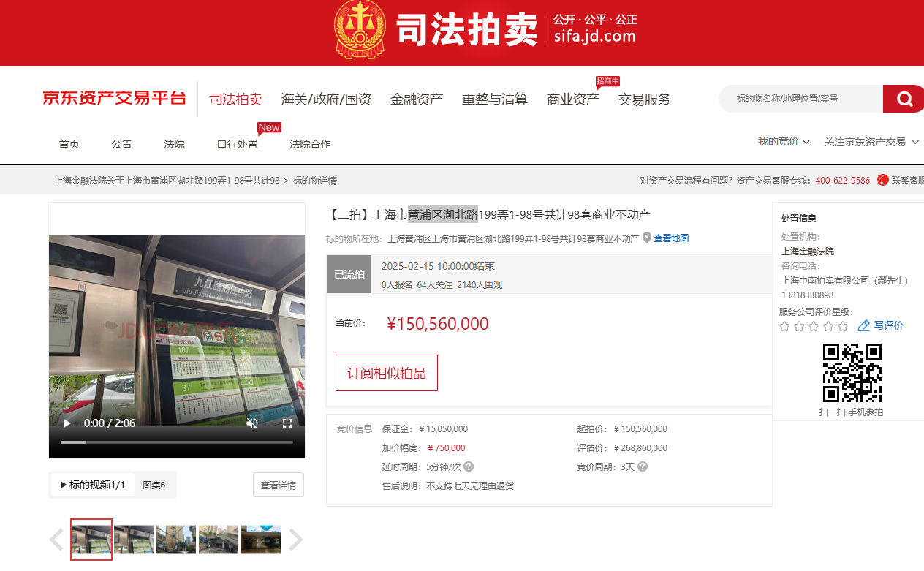Click the help icon next to 竞价周期

(643, 466)
